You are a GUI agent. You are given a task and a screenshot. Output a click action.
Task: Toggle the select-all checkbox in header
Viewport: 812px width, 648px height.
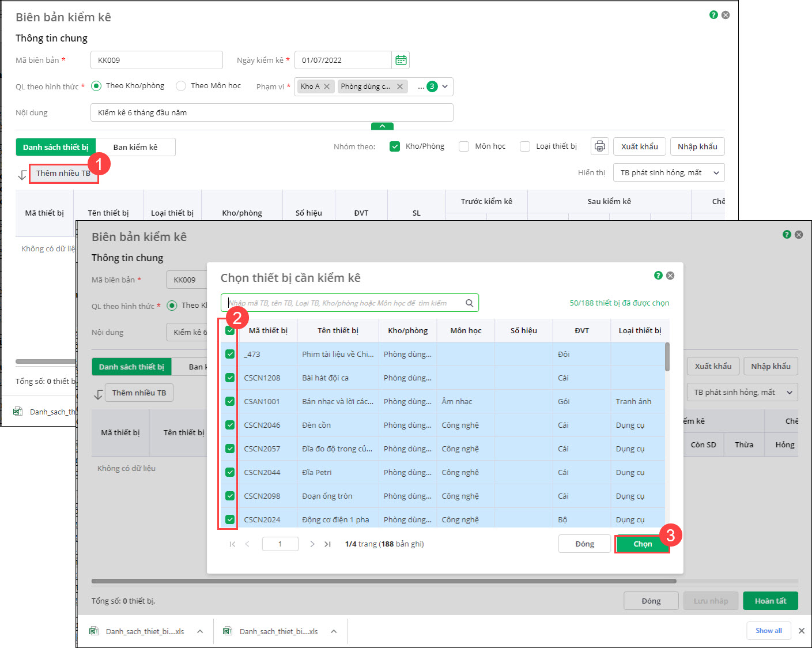[x=230, y=331]
